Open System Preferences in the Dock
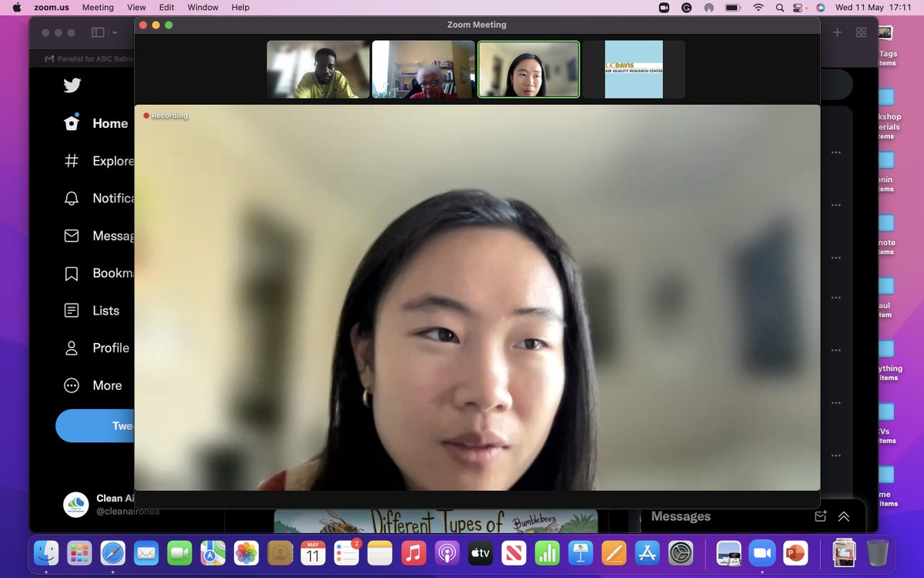 (681, 553)
